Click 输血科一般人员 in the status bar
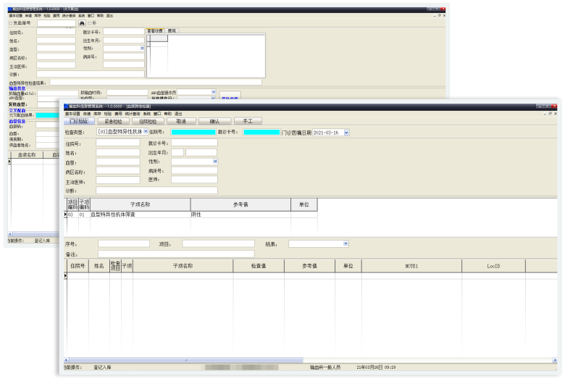565x392 pixels. tap(325, 367)
